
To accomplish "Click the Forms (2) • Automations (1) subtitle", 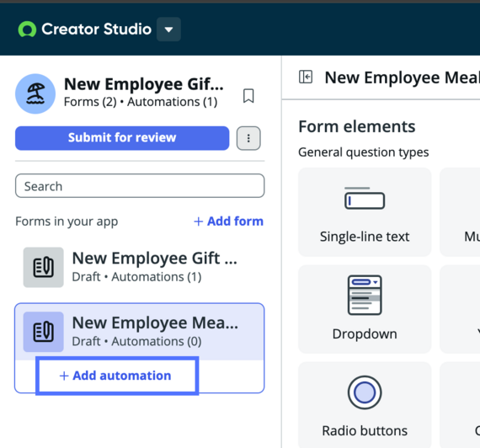I will [141, 102].
